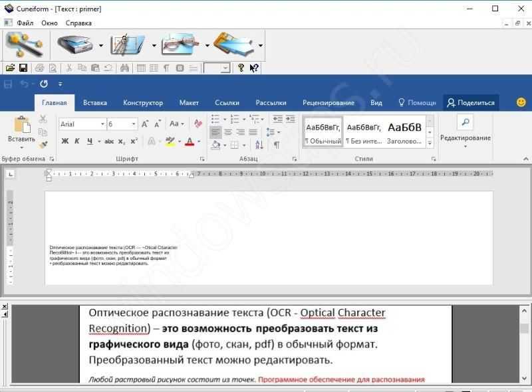Click the Вставить paste button
Image resolution: width=532 pixels, height=392 pixels.
[22, 132]
